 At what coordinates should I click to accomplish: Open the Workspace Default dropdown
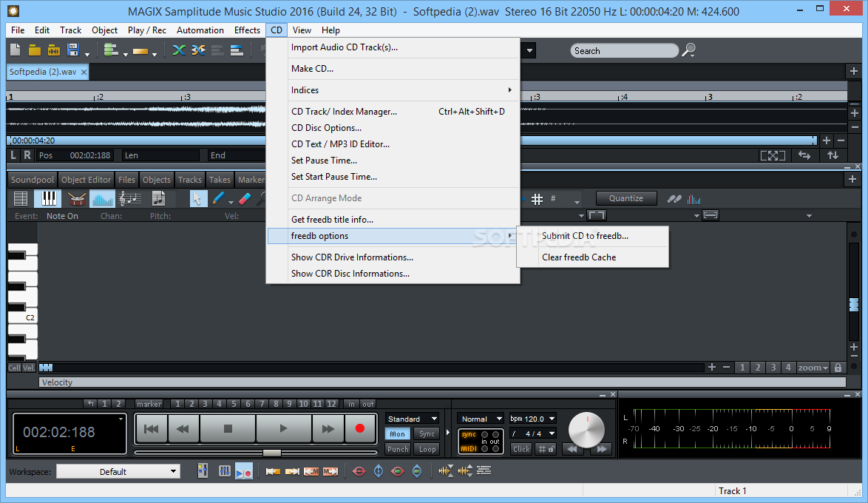118,471
